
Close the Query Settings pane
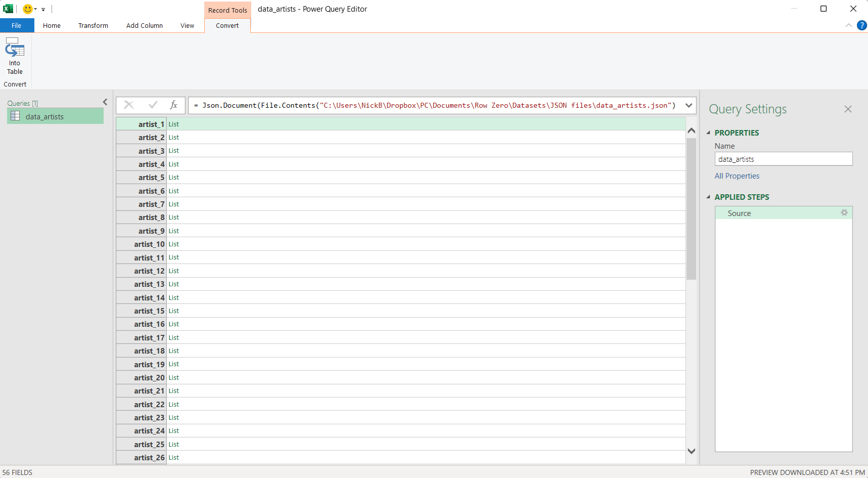pyautogui.click(x=848, y=109)
